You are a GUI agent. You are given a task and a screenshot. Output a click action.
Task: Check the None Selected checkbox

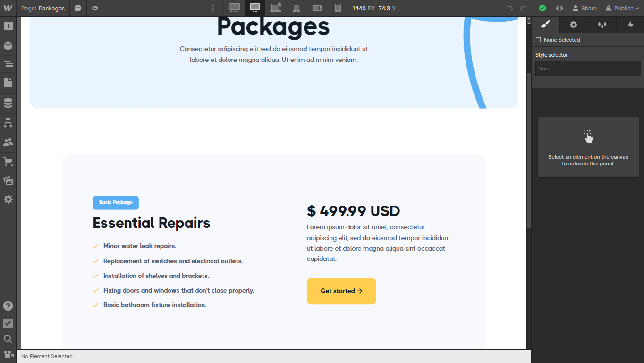coord(538,40)
